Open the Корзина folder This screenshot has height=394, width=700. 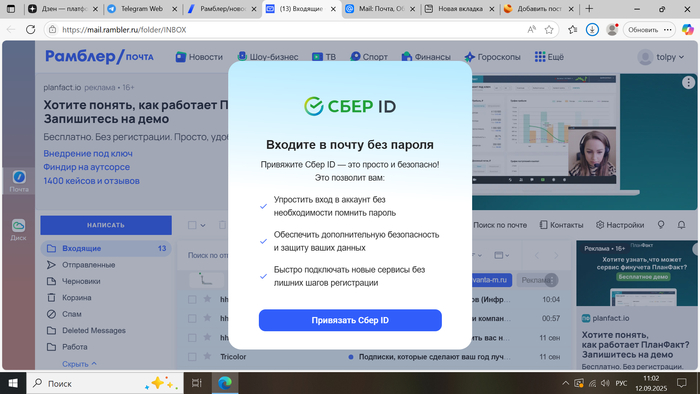click(106, 298)
